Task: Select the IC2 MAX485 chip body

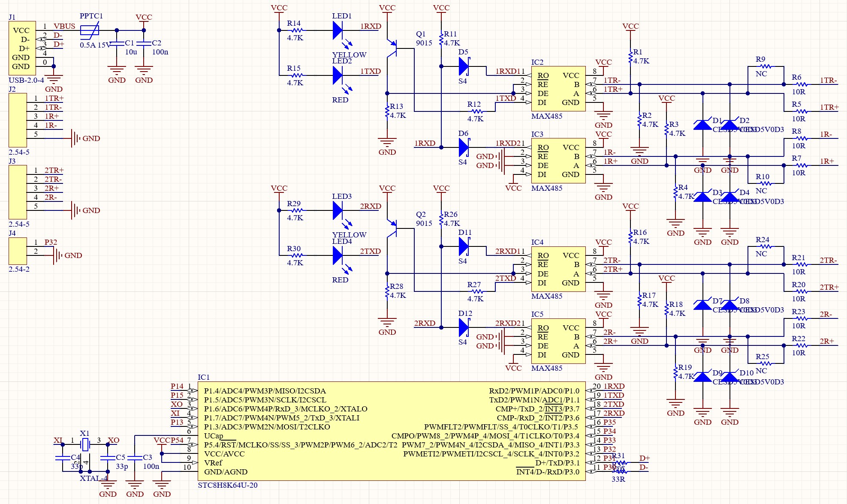Action: click(558, 89)
